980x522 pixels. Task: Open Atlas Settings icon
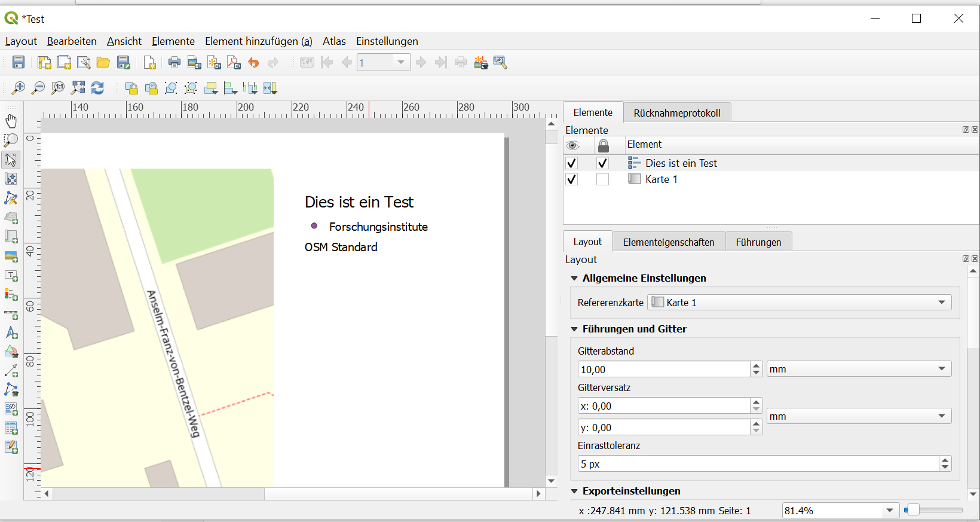point(500,62)
